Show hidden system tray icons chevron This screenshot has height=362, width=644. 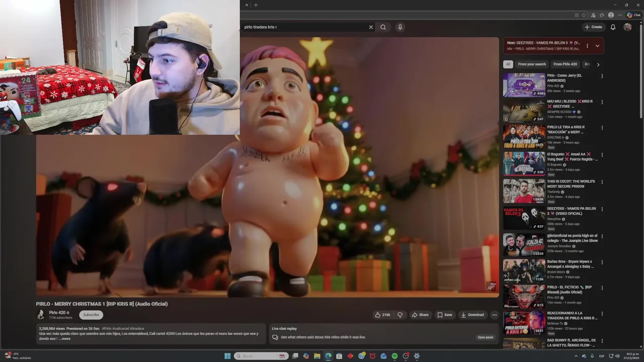tap(576, 356)
